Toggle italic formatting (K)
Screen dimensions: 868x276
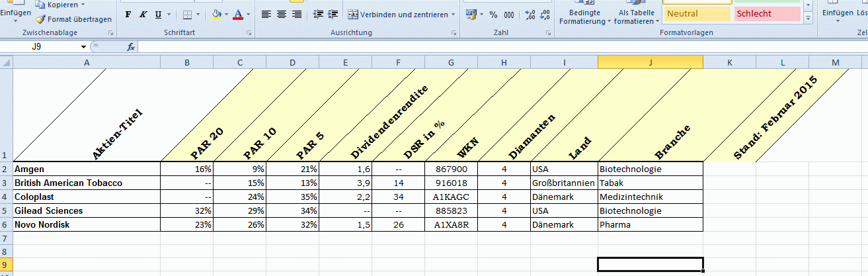[x=143, y=14]
